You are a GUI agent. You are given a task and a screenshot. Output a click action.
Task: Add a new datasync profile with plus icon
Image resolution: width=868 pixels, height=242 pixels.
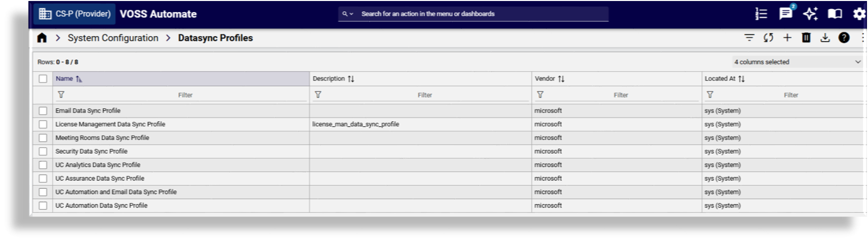tap(787, 37)
